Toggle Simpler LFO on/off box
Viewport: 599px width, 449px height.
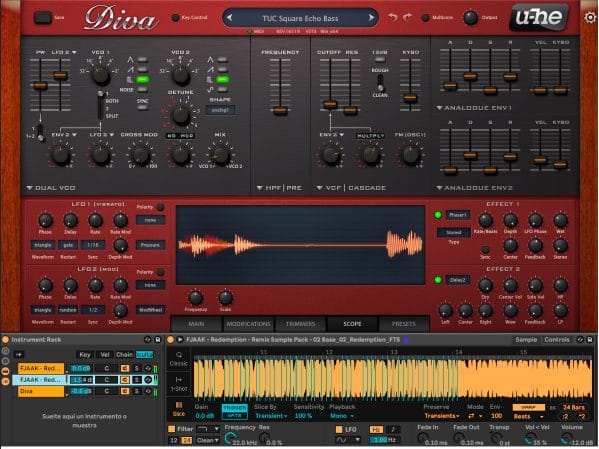pos(338,429)
